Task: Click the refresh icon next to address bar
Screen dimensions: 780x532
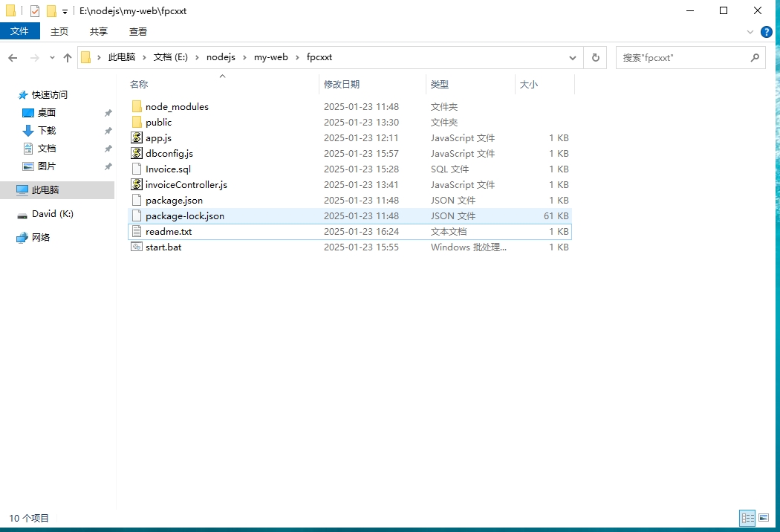Action: pyautogui.click(x=594, y=57)
